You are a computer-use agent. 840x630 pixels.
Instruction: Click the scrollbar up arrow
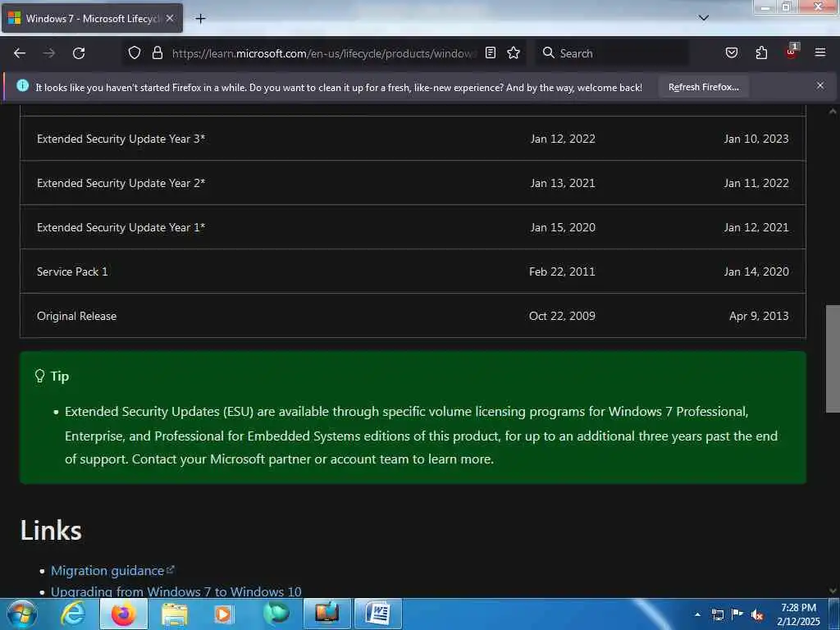pos(833,112)
